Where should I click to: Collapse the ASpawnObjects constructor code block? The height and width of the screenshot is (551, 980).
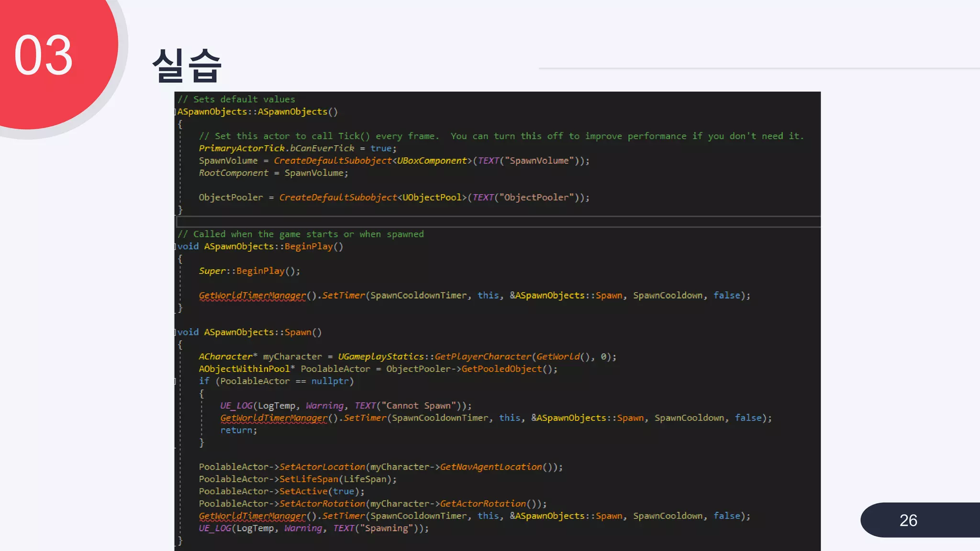[176, 112]
